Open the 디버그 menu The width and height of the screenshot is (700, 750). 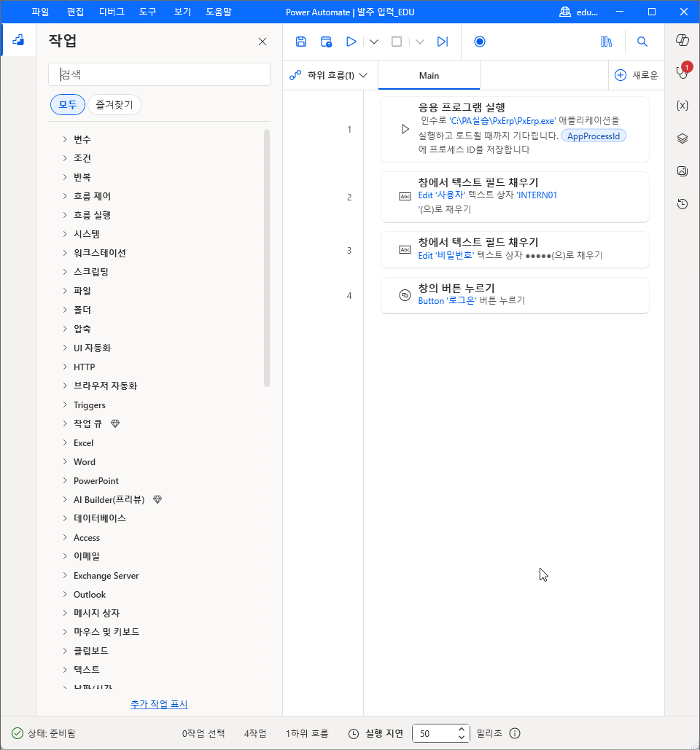click(112, 12)
